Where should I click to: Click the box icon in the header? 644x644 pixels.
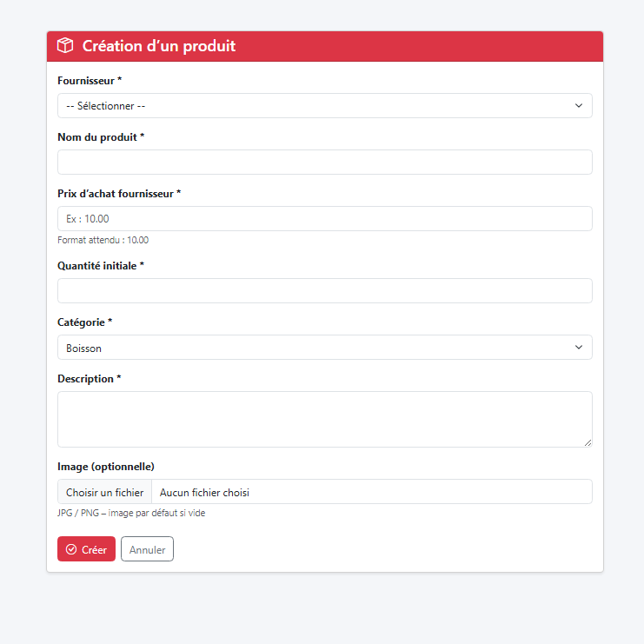[65, 46]
